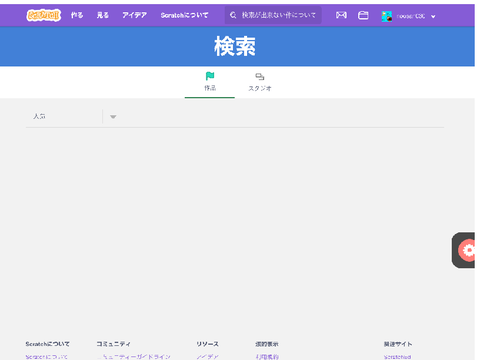Click the red gear extension button

(468, 250)
